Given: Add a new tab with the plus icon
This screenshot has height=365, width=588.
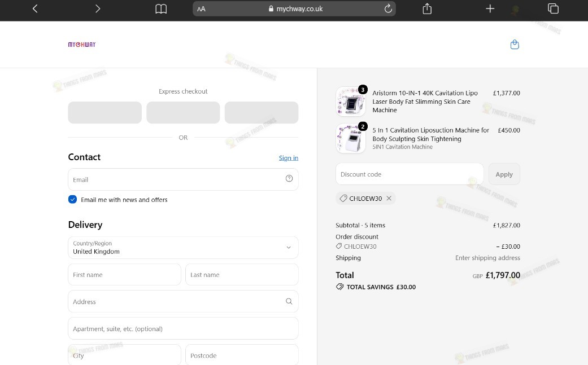Looking at the screenshot, I should pos(490,8).
